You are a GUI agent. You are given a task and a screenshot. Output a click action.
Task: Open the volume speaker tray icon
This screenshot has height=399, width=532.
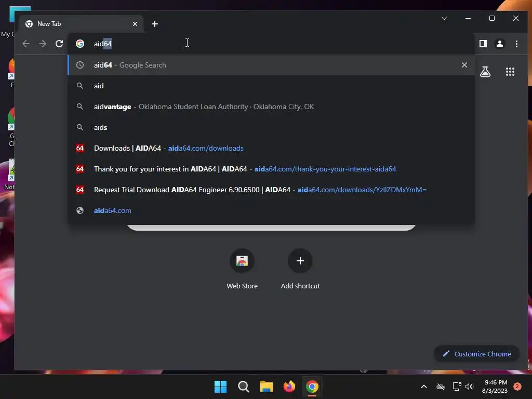[469, 387]
